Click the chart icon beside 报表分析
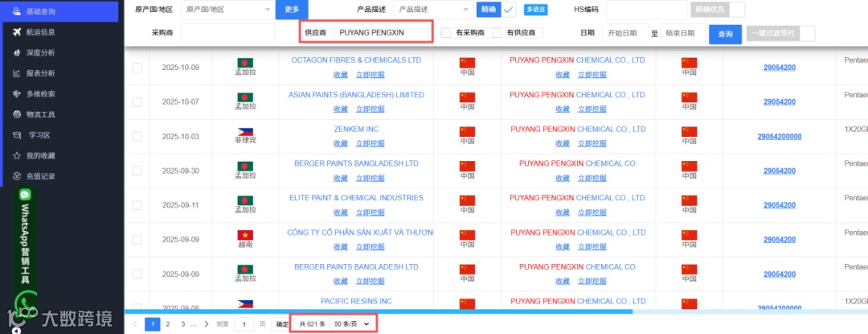868x334 pixels. [16, 73]
